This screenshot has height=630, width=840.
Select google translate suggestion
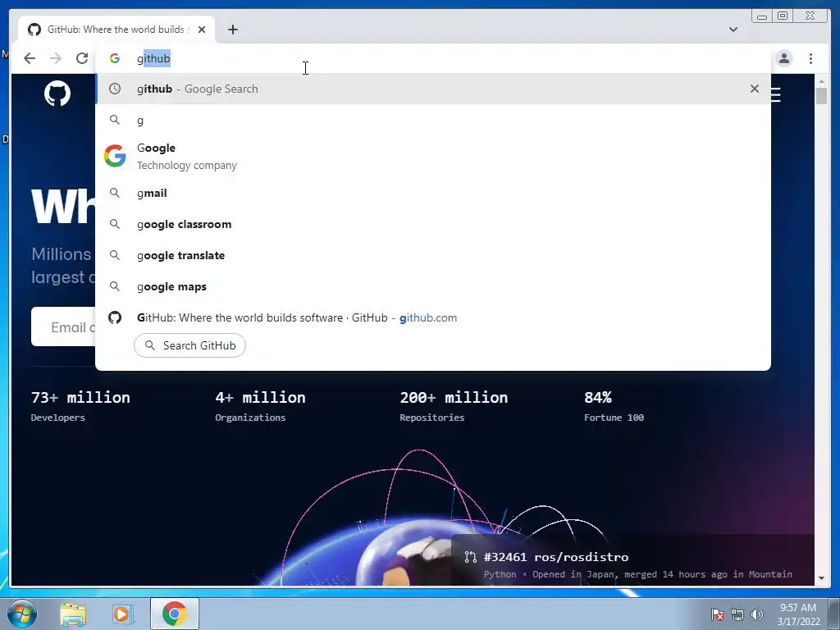tap(433, 255)
